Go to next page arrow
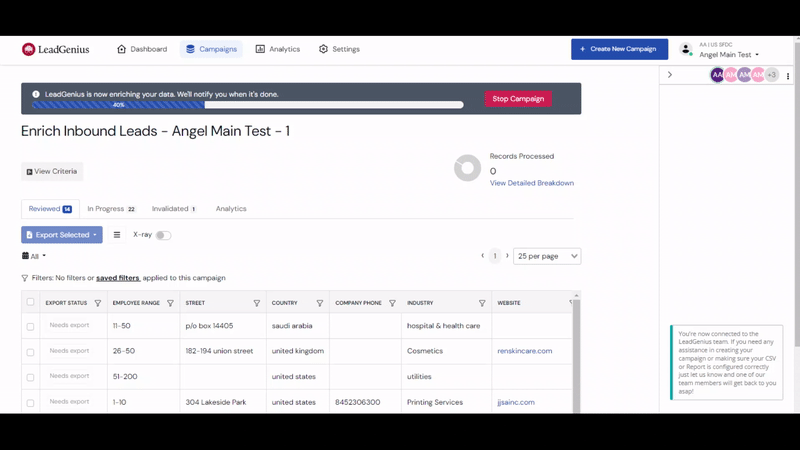Screen dimensions: 800x450 pyautogui.click(x=507, y=256)
